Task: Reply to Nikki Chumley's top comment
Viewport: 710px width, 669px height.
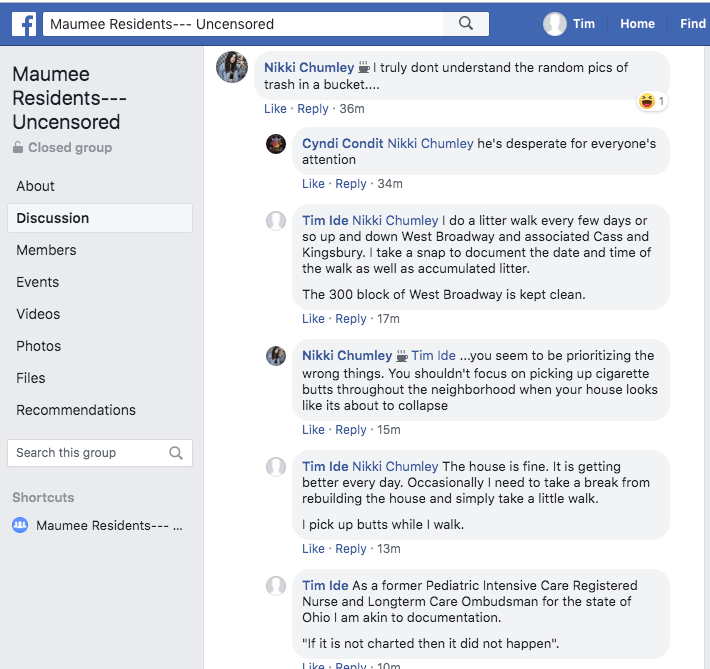Action: click(313, 109)
